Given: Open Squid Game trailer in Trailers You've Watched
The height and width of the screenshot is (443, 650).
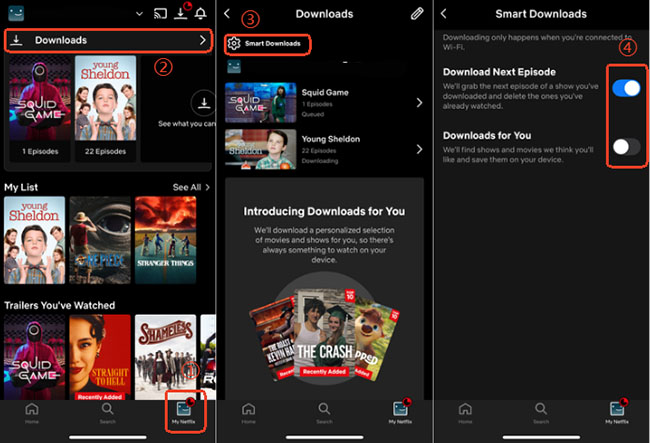Looking at the screenshot, I should pyautogui.click(x=34, y=357).
